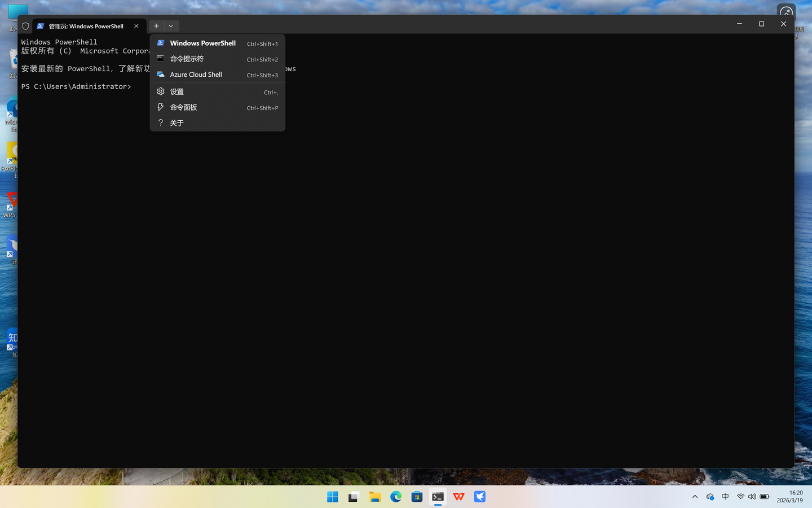Screen dimensions: 812x508
Task: Click the command prompt icon in the menu
Action: pos(161,59)
